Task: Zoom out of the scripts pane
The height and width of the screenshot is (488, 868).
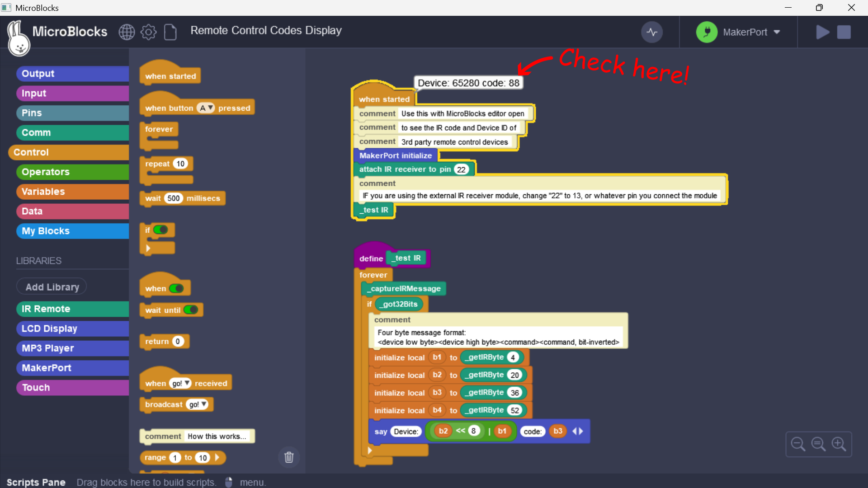Action: [x=798, y=444]
